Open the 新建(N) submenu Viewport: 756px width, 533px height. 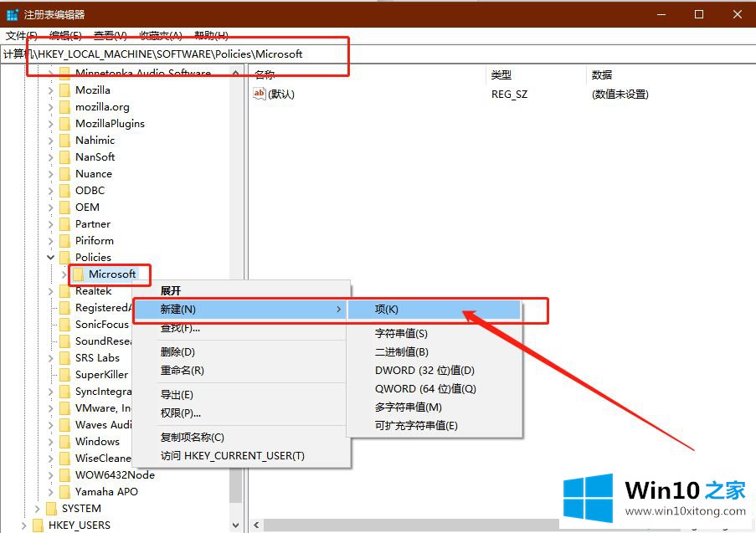click(x=239, y=310)
